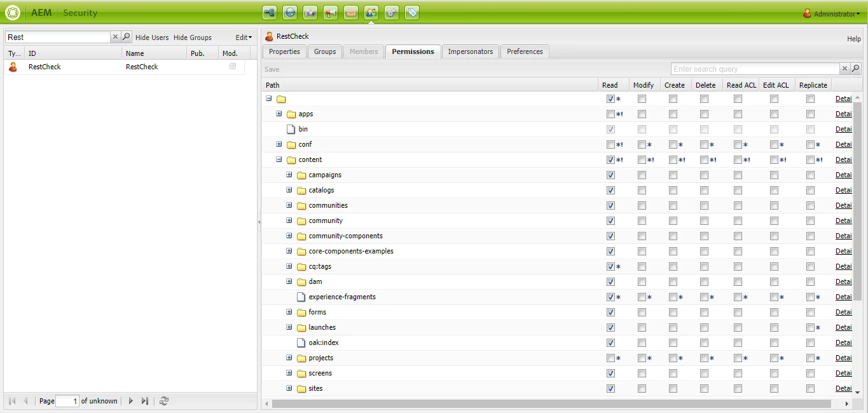Expand the conf folder
Image resolution: width=868 pixels, height=413 pixels.
coord(279,144)
